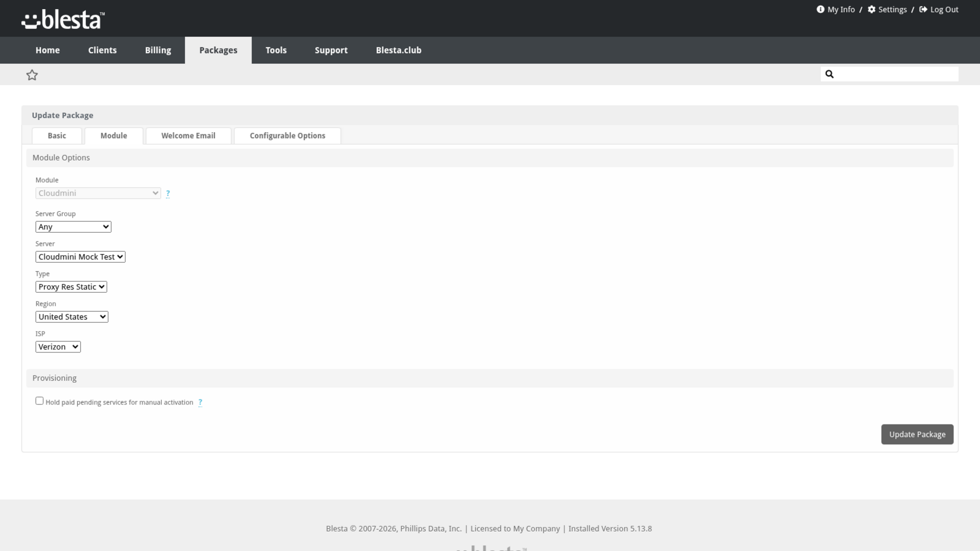This screenshot has width=980, height=551.
Task: Open the Support menu
Action: pos(331,50)
